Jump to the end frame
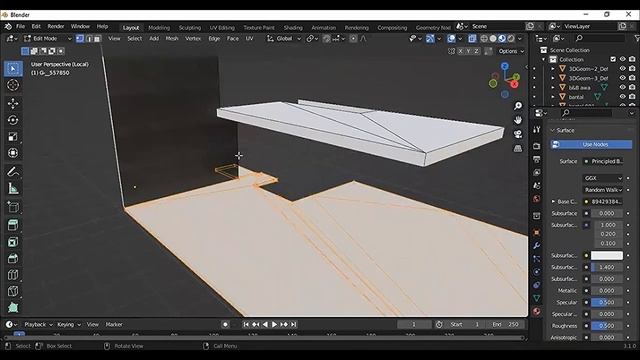This screenshot has height=360, width=640. (293, 324)
